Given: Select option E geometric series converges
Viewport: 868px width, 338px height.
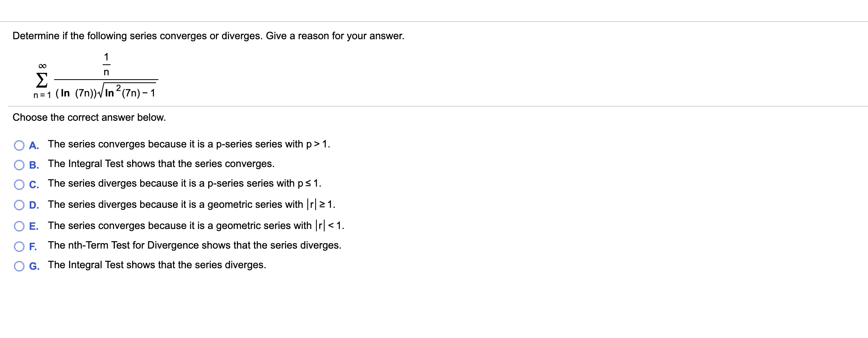Looking at the screenshot, I should coord(19,226).
